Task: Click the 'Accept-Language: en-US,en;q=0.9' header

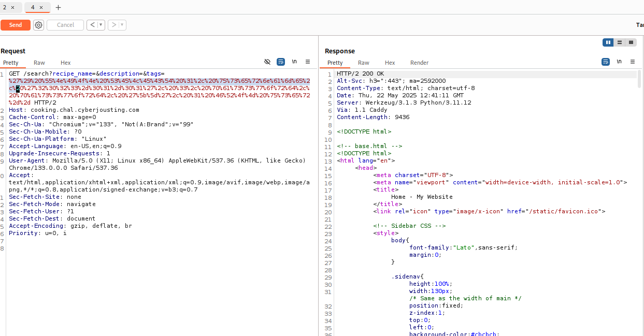Action: 65,146
